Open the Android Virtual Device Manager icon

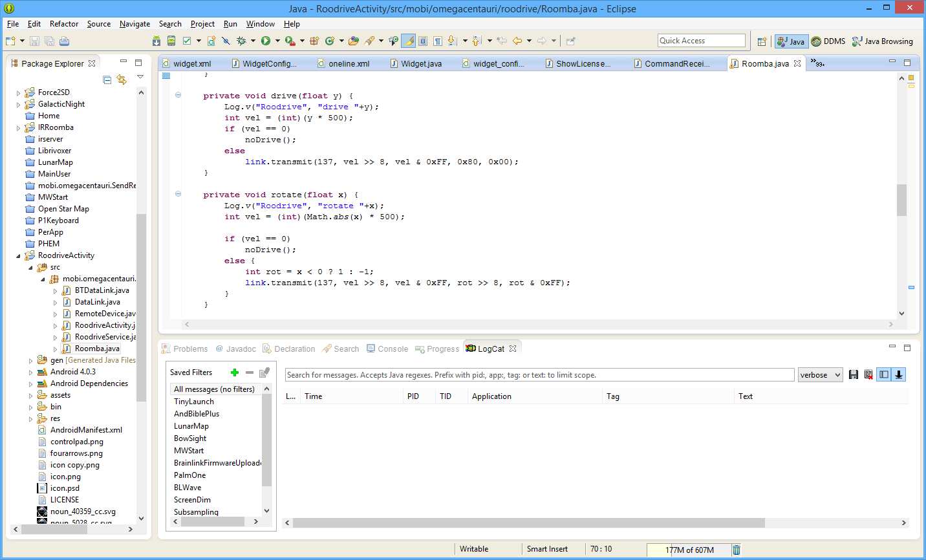coord(171,41)
